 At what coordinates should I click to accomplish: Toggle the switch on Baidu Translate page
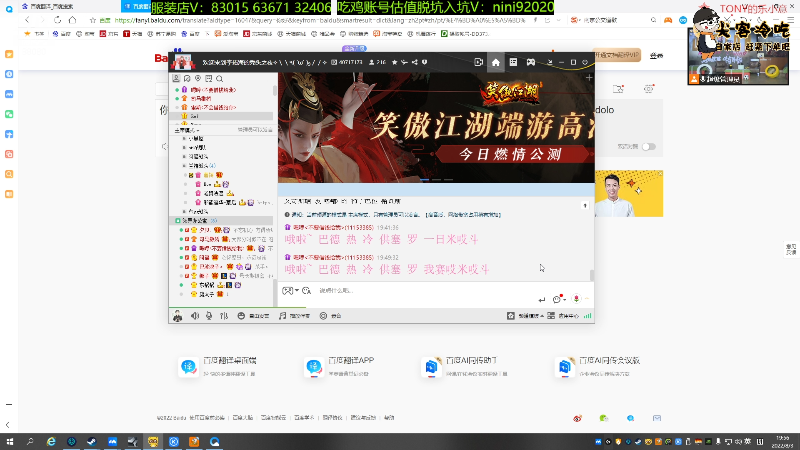pos(648,146)
